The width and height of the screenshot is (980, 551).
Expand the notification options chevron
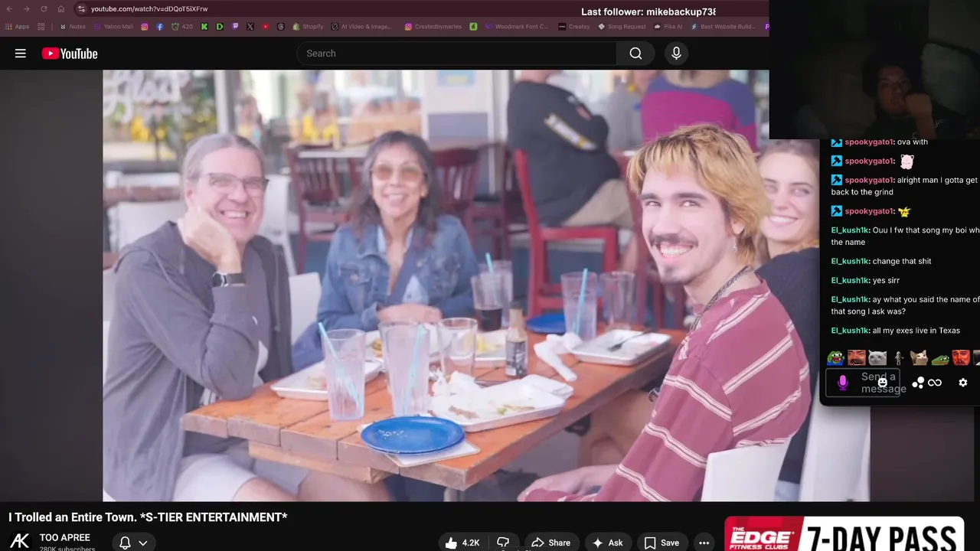(142, 543)
